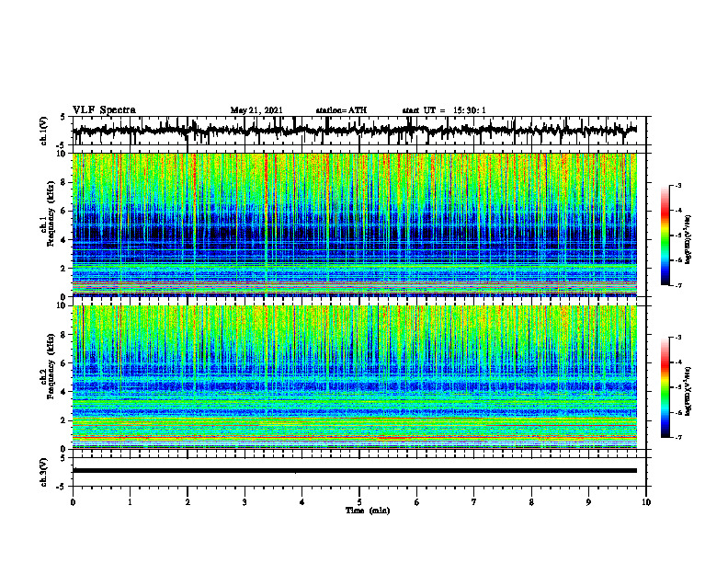This screenshot has height=563, width=728.
Task: Click the time axis tick label '1'
Action: point(130,502)
